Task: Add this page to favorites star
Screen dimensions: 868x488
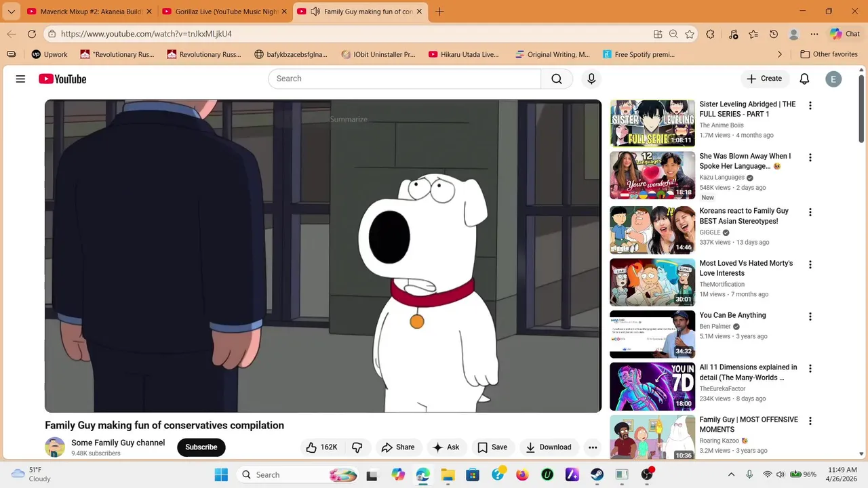Action: 690,34
